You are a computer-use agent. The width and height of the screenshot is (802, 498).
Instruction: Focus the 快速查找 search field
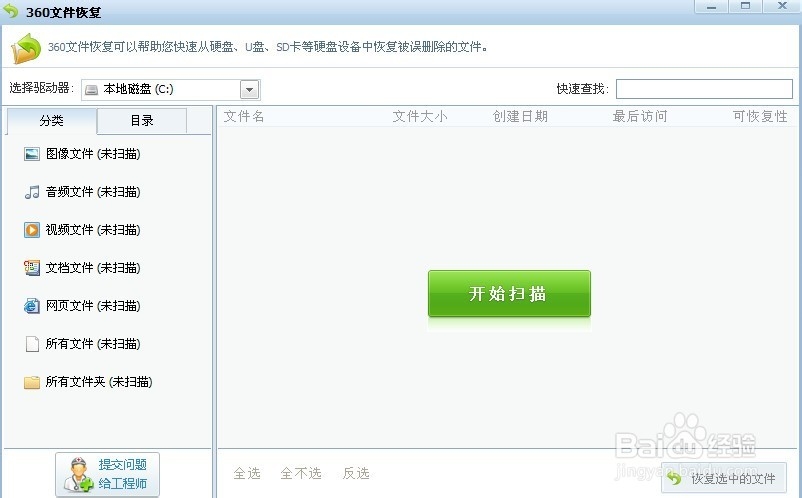(704, 89)
